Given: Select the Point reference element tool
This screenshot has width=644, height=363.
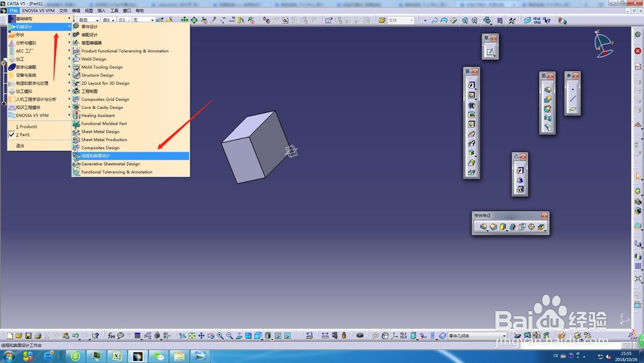Looking at the screenshot, I should coord(573,89).
